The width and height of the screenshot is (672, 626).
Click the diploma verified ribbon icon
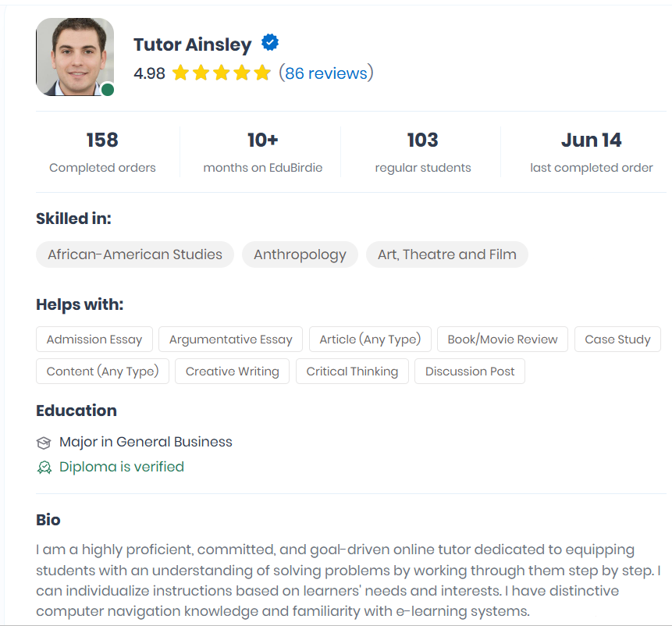[44, 468]
